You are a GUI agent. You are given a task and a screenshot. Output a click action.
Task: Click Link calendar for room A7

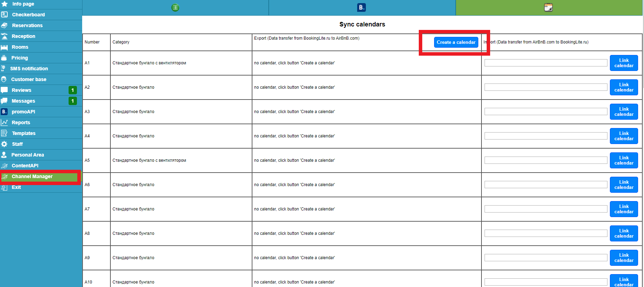click(624, 209)
